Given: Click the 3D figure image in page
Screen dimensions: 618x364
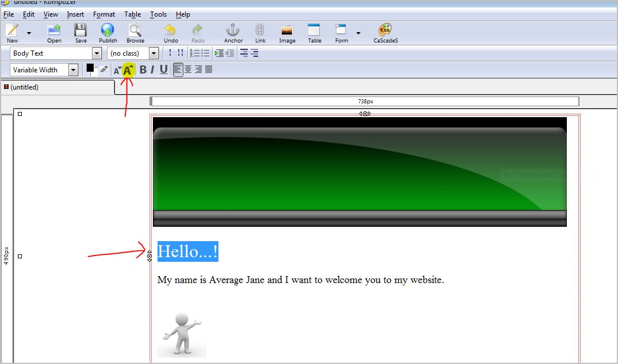Looking at the screenshot, I should pyautogui.click(x=181, y=334).
